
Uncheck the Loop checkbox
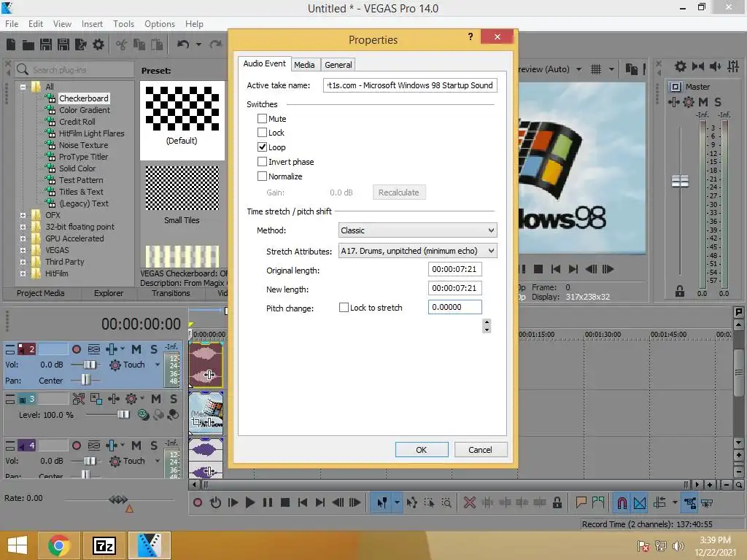pyautogui.click(x=262, y=147)
